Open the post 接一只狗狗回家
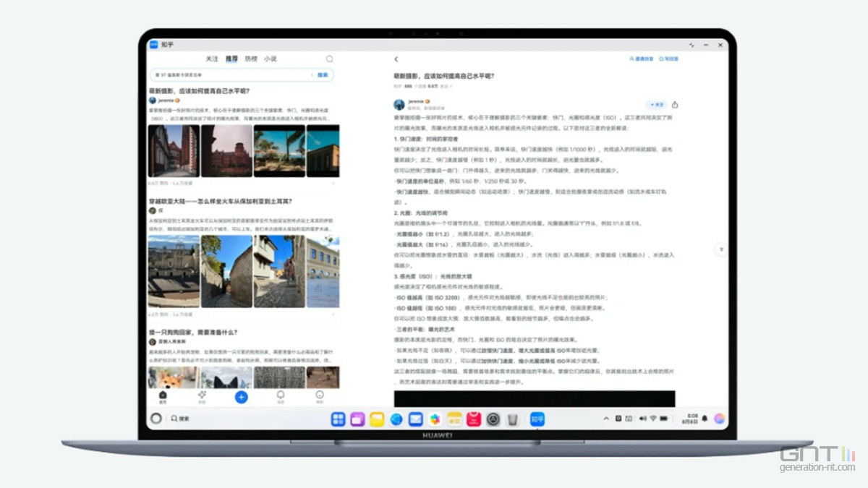Image resolution: width=868 pixels, height=488 pixels. [x=193, y=332]
